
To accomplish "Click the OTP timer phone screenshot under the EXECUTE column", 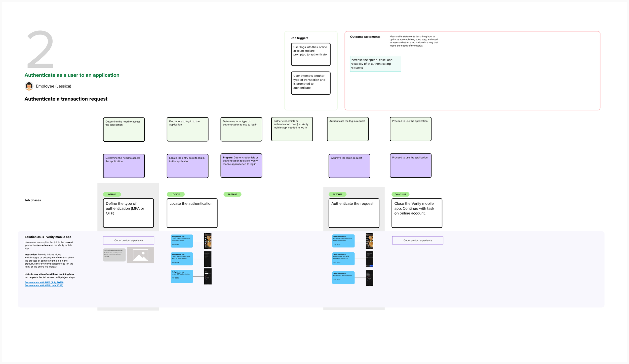I will pyautogui.click(x=370, y=277).
